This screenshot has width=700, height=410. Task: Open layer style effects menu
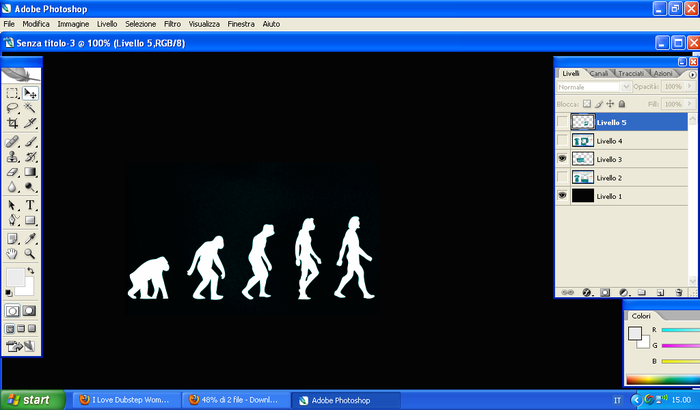587,293
